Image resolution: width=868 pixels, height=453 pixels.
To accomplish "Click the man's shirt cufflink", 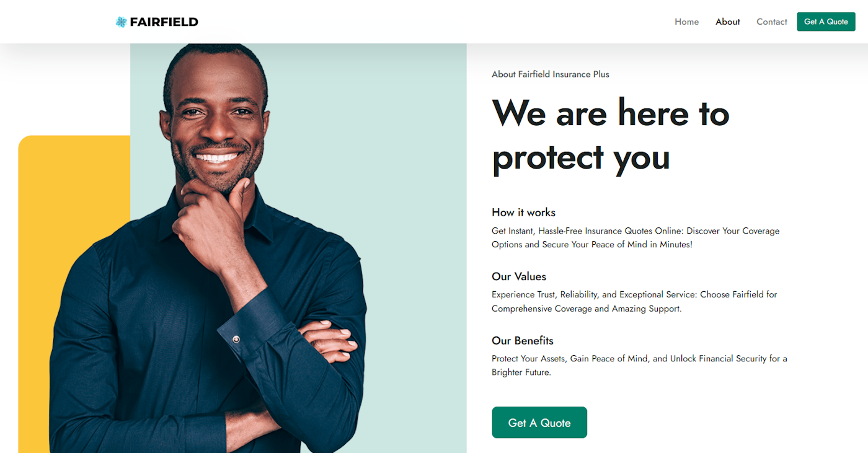I will 236,339.
